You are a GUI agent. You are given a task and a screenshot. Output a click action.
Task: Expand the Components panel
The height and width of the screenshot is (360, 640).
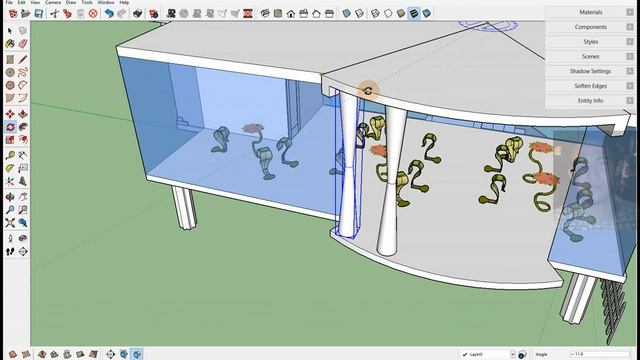pyautogui.click(x=590, y=27)
